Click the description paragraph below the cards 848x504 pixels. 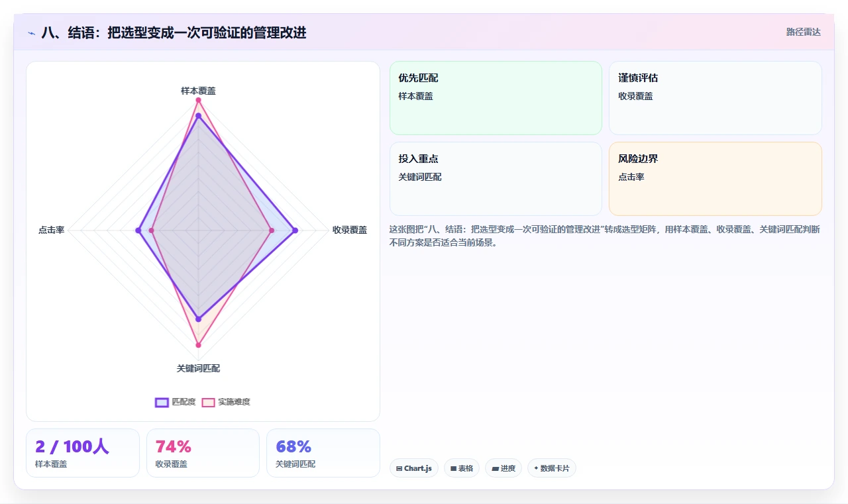[605, 236]
